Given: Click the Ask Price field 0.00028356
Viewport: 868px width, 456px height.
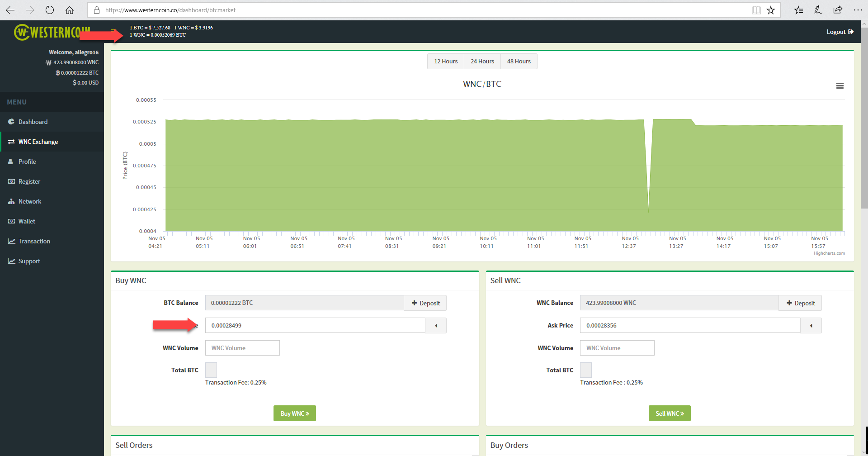Looking at the screenshot, I should (690, 326).
